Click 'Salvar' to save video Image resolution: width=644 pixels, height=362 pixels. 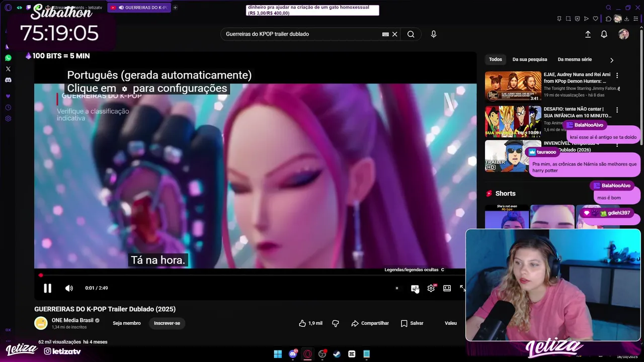[412, 323]
